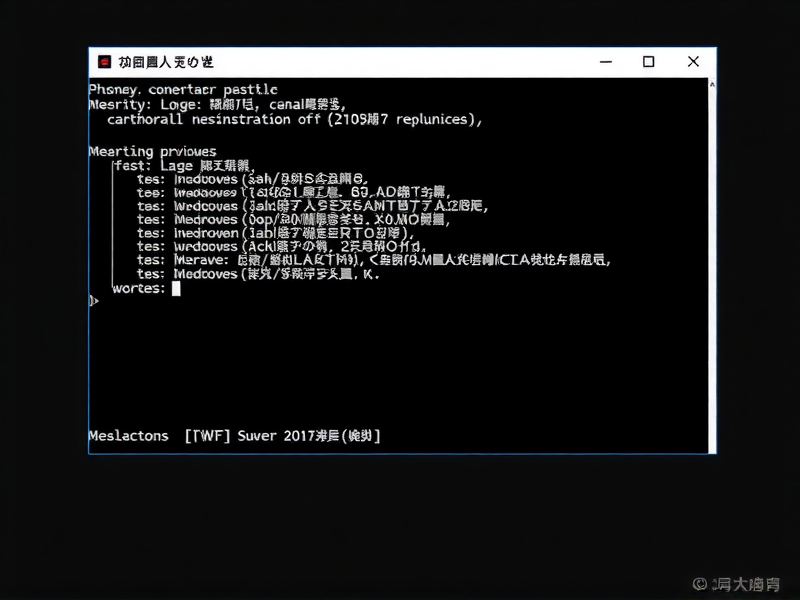Screen dimensions: 800x600
Task: Minimize the console window
Action: [605, 61]
